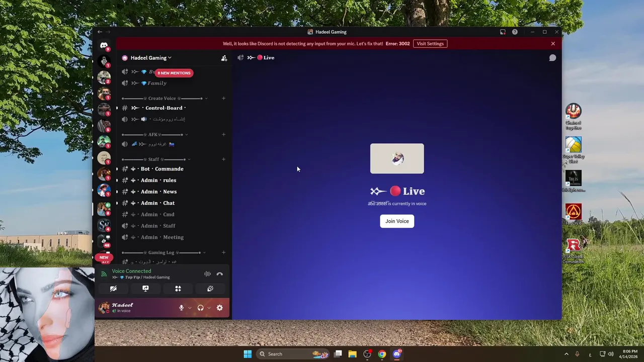Add channel to Create Voice category
The height and width of the screenshot is (362, 644).
pos(223,99)
